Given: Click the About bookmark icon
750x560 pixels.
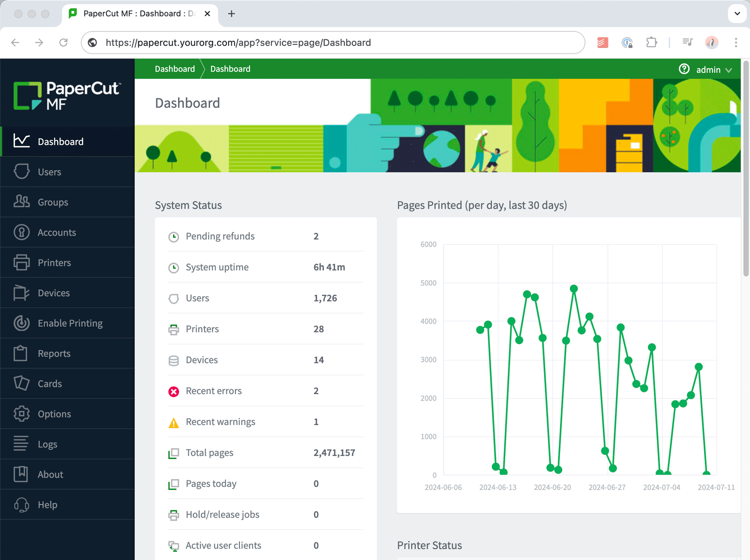Looking at the screenshot, I should pos(21,474).
